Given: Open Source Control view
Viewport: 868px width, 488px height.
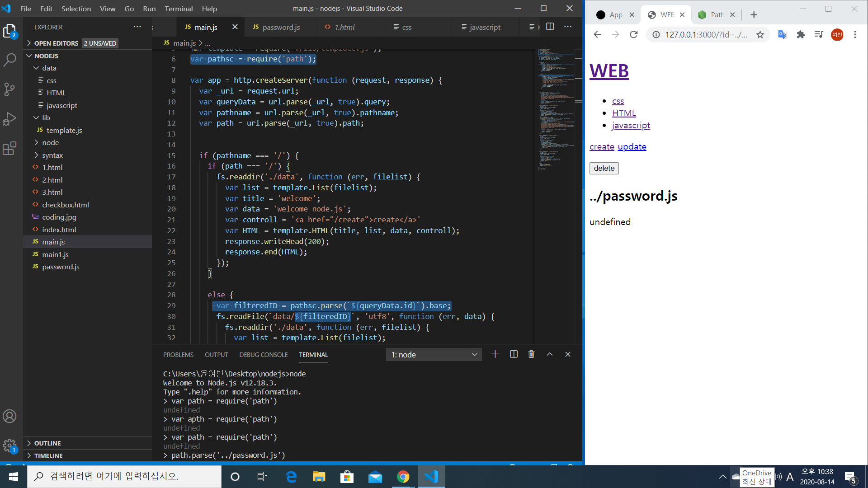Looking at the screenshot, I should [9, 89].
